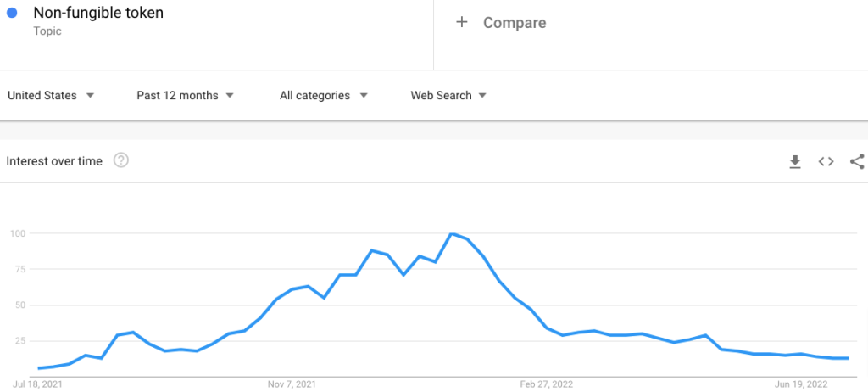This screenshot has width=868, height=392.
Task: Download the interest over time data
Action: (x=795, y=161)
